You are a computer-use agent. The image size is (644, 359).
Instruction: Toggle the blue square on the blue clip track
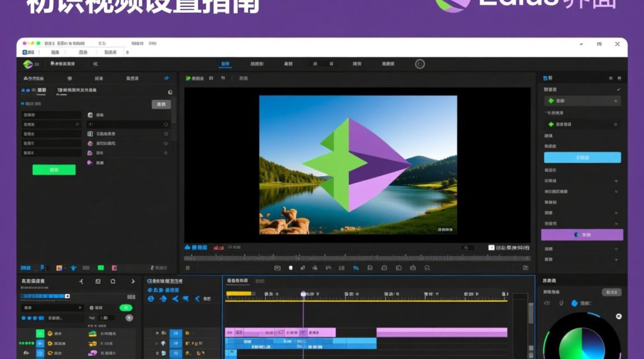tap(176, 343)
